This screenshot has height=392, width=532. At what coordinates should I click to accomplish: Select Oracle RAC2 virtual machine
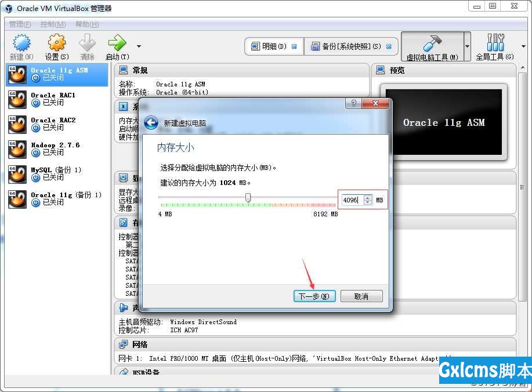(x=57, y=124)
